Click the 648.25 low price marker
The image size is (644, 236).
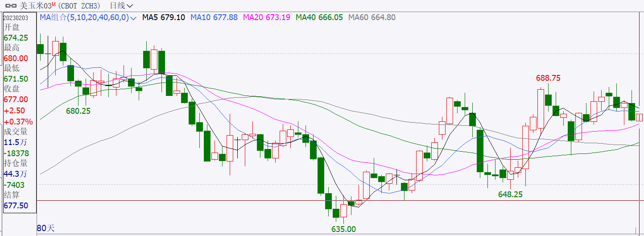(x=510, y=195)
